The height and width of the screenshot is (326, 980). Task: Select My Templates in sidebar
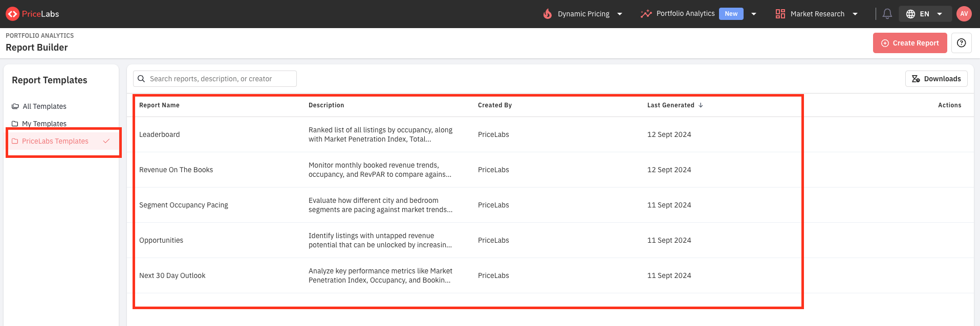(x=44, y=124)
